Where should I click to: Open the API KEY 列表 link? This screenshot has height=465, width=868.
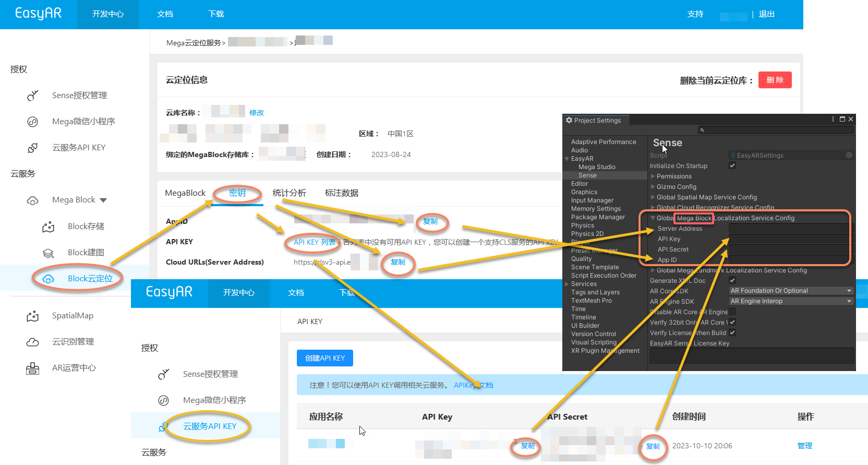315,242
